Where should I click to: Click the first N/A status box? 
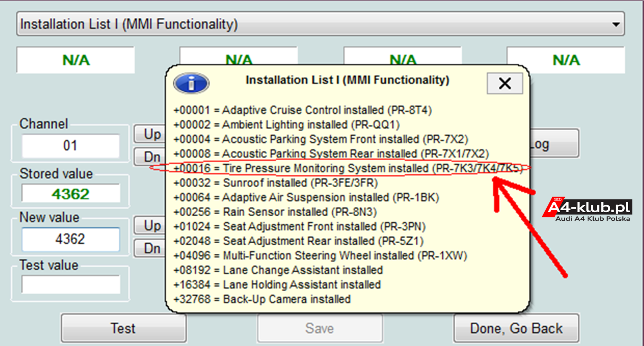tap(76, 60)
